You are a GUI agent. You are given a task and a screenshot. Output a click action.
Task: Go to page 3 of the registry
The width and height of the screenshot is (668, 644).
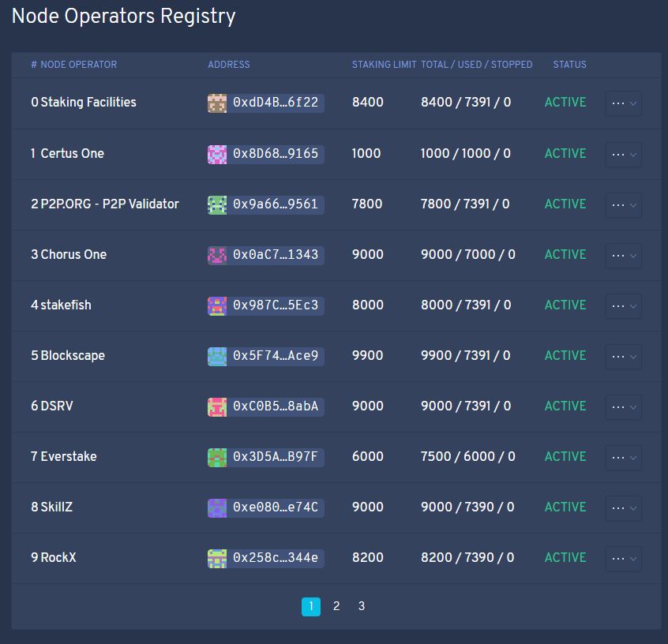[x=362, y=606]
